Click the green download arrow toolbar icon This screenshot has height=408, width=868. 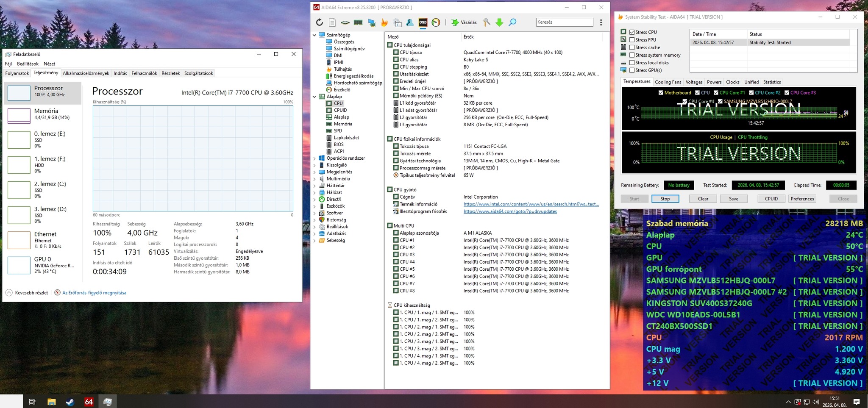click(x=499, y=22)
